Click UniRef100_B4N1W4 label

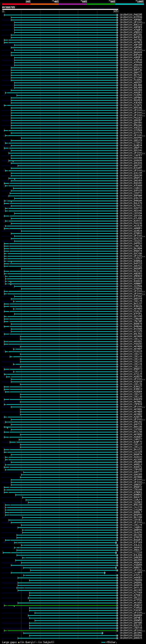131,201
